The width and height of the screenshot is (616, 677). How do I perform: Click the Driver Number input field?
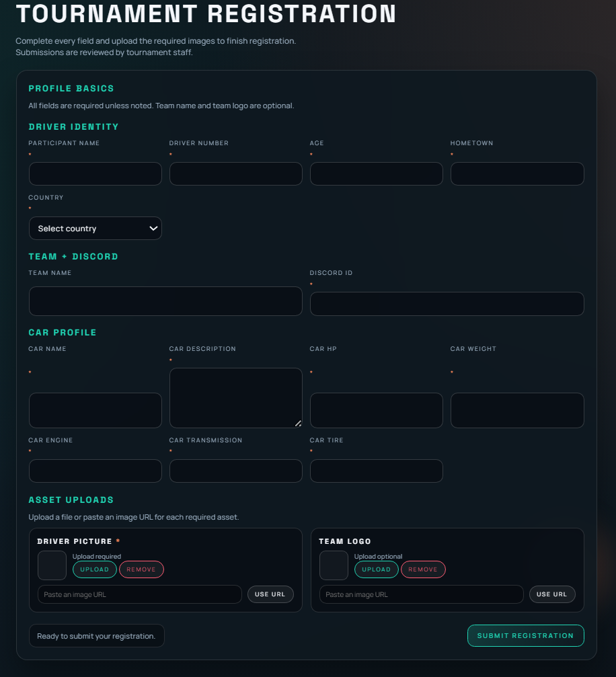click(x=235, y=173)
